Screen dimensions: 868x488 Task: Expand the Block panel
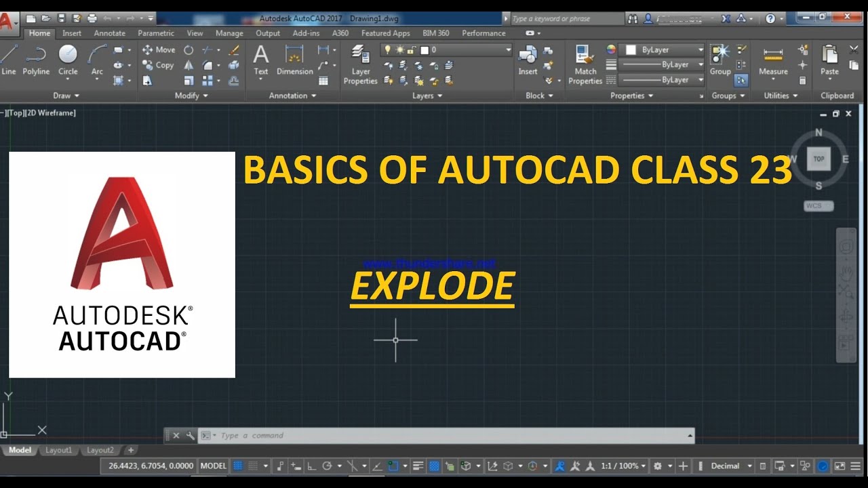(540, 96)
